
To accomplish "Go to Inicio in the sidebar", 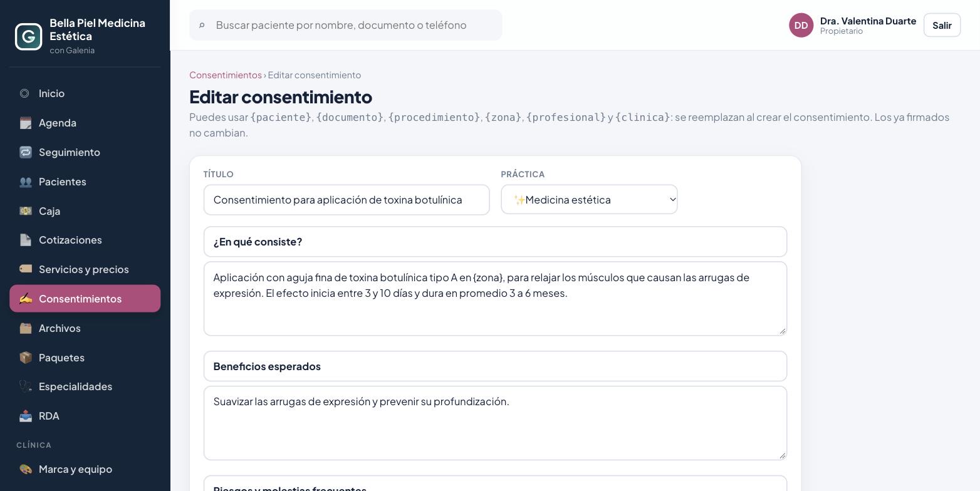I will [85, 93].
